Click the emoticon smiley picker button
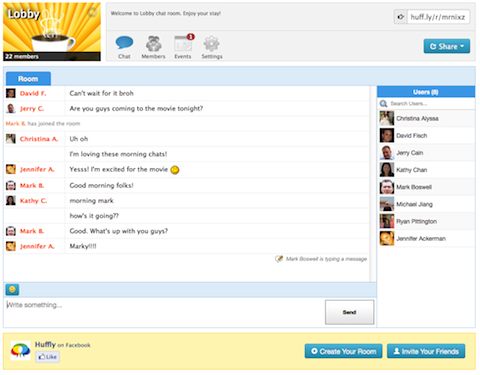This screenshot has height=375, width=480. [x=12, y=289]
